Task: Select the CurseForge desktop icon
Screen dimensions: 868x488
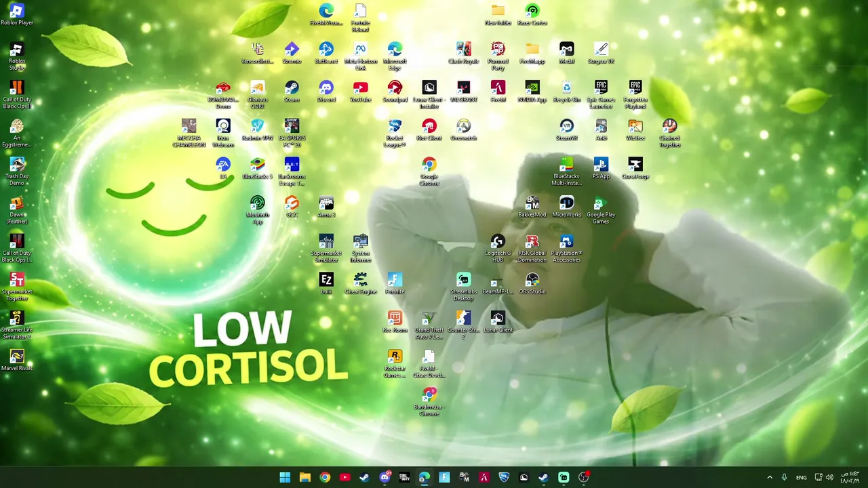Action: pyautogui.click(x=635, y=168)
